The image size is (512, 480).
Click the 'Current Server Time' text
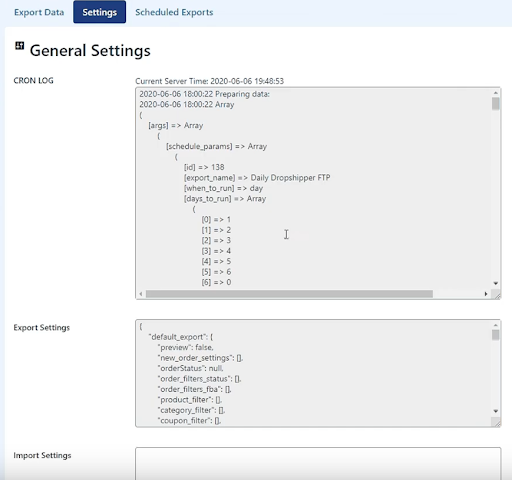tap(209, 81)
